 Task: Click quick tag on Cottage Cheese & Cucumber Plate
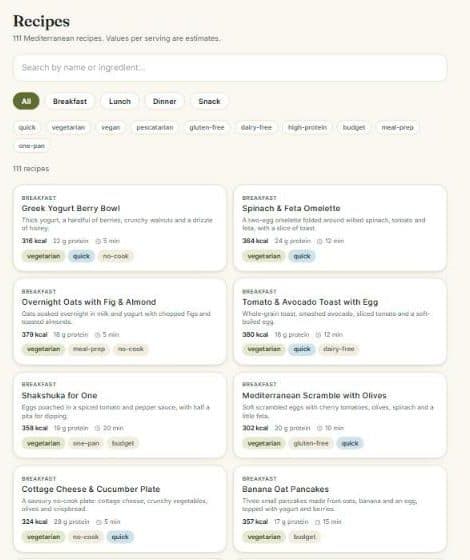coord(120,537)
